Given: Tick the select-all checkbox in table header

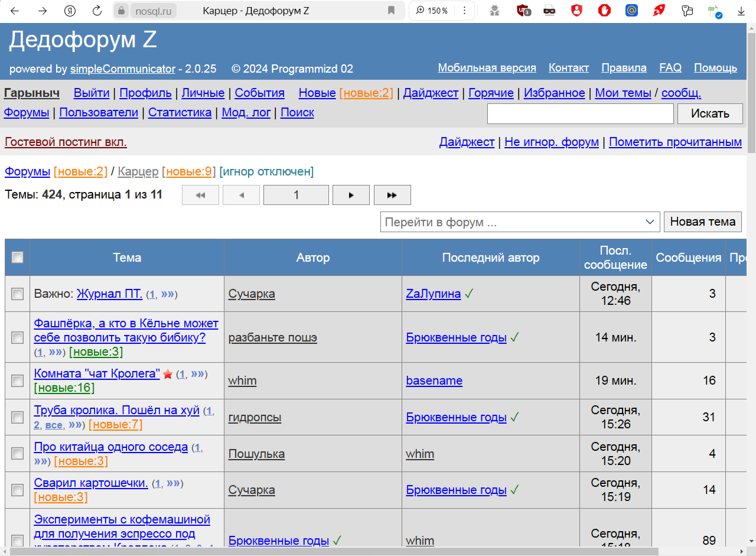Looking at the screenshot, I should pos(18,257).
